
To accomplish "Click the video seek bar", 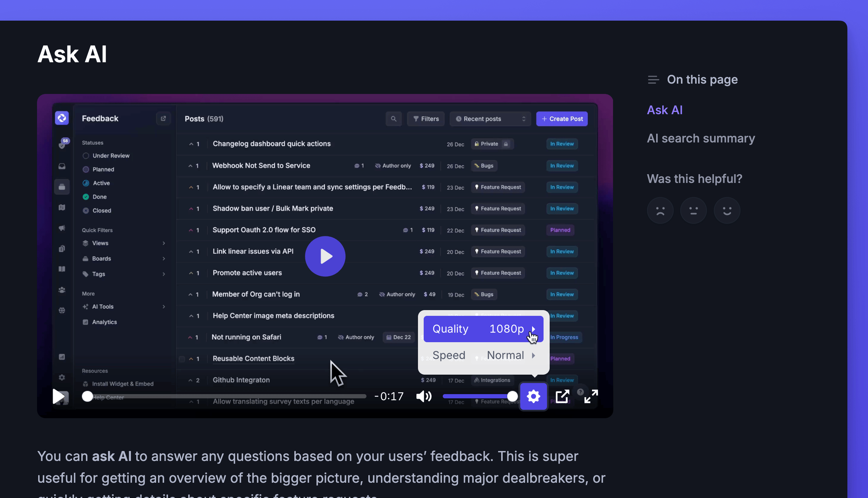I will [224, 396].
